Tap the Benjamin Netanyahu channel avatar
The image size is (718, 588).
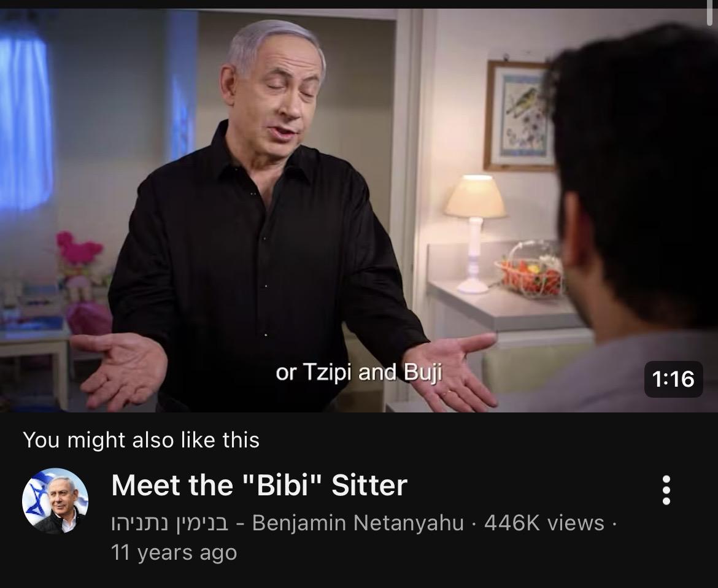pyautogui.click(x=55, y=501)
